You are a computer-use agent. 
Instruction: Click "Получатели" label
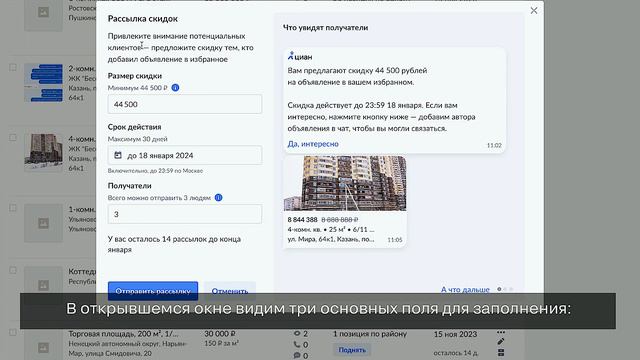click(129, 186)
